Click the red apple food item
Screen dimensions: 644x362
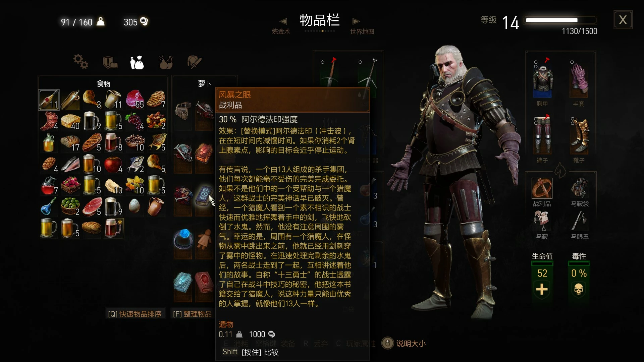point(113,164)
